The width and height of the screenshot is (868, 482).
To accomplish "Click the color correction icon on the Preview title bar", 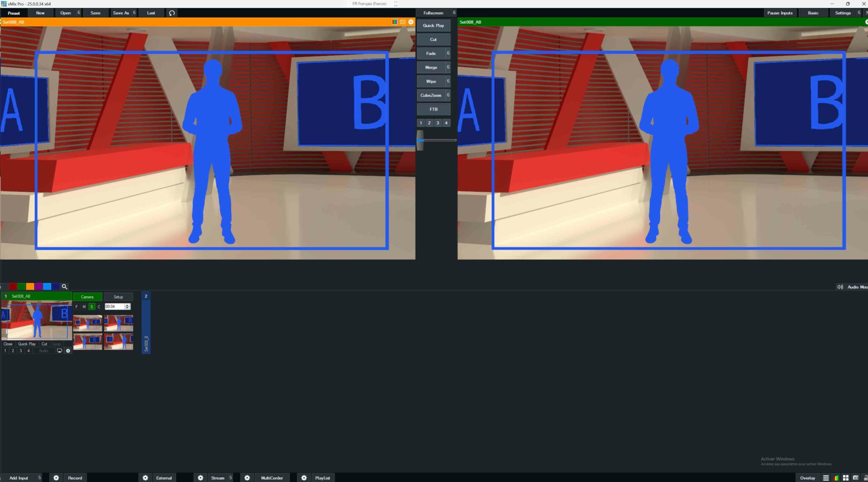I will pos(395,22).
